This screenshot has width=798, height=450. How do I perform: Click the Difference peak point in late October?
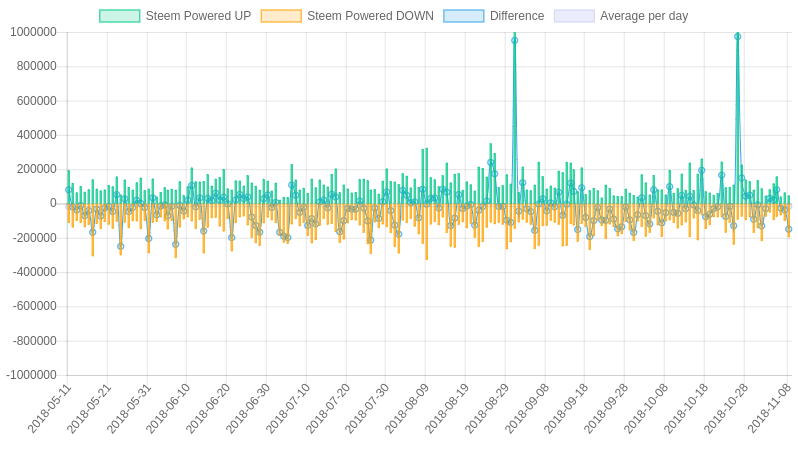737,37
